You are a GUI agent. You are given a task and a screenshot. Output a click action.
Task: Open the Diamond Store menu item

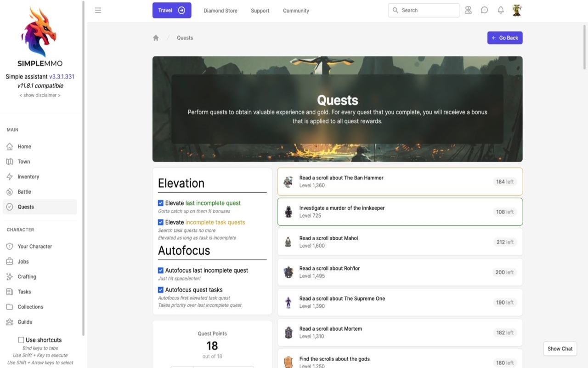pos(220,11)
